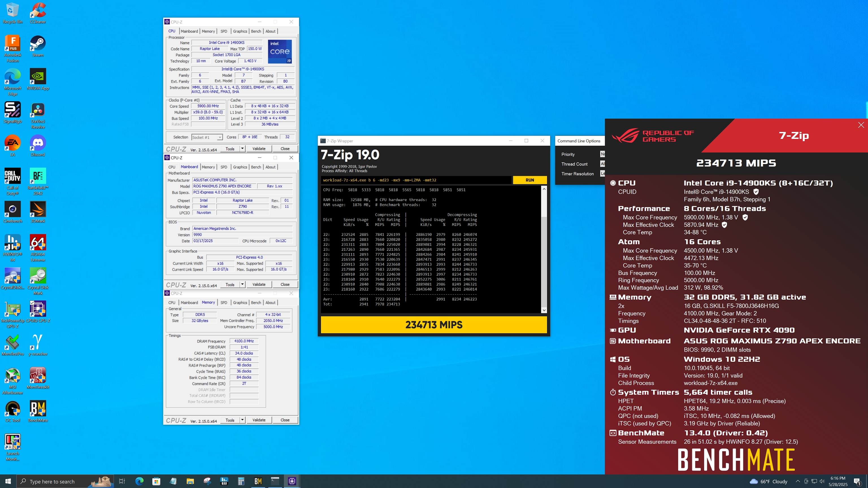
Task: Open notification center icon in taskbar
Action: pyautogui.click(x=857, y=481)
